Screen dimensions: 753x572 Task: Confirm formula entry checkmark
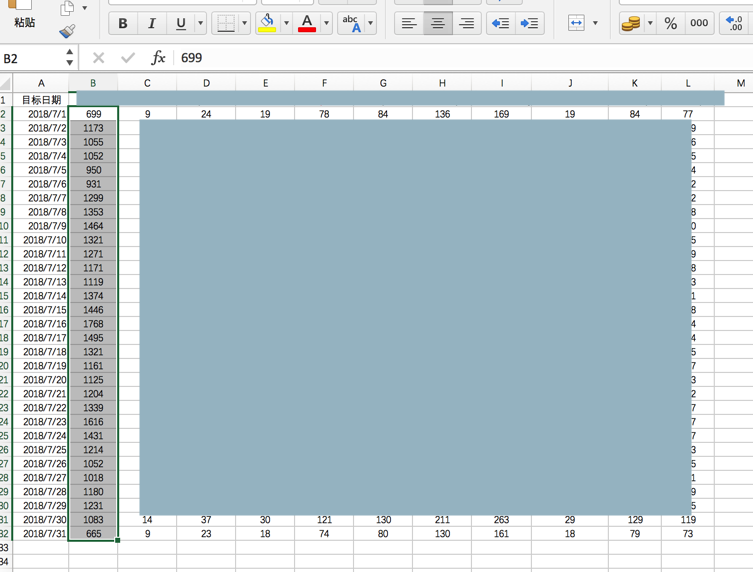(128, 58)
